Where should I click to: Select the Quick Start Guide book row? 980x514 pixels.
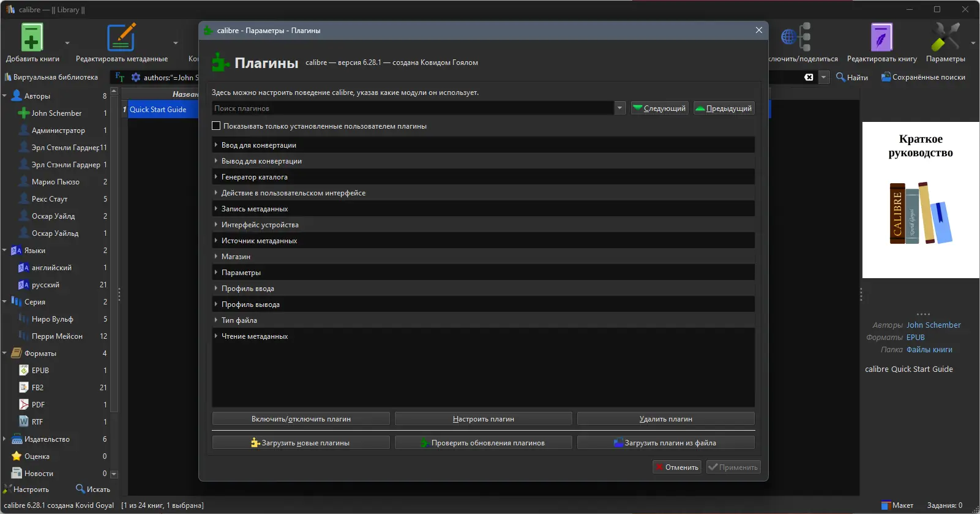pyautogui.click(x=159, y=109)
